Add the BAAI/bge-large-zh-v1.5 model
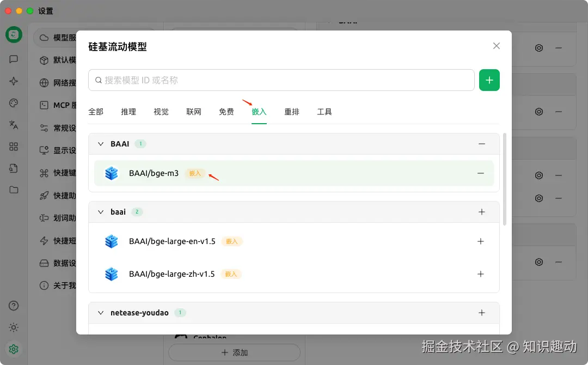Viewport: 588px width, 365px height. click(x=480, y=274)
